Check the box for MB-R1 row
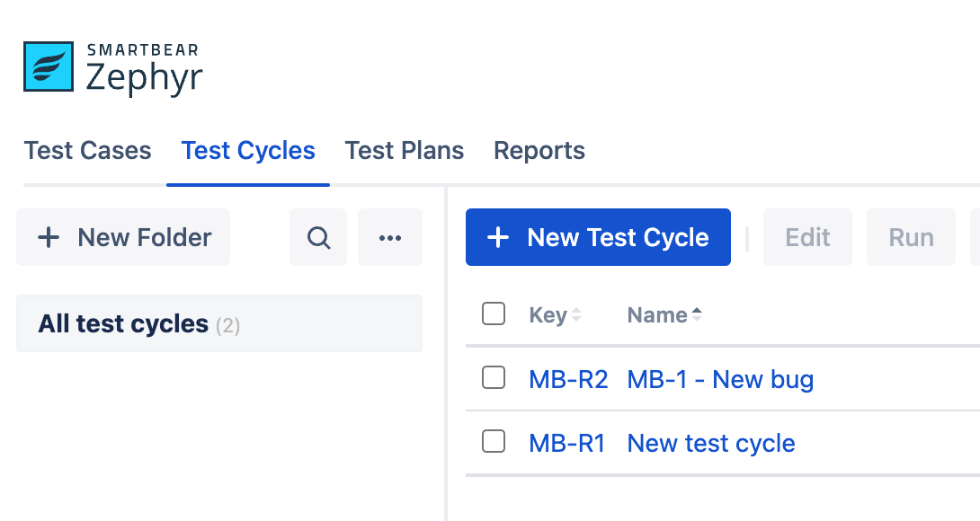 pyautogui.click(x=494, y=442)
